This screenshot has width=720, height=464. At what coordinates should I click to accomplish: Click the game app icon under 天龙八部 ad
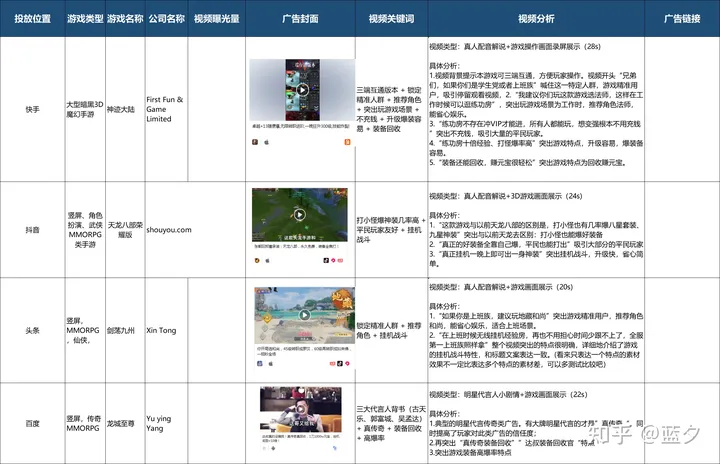click(257, 260)
